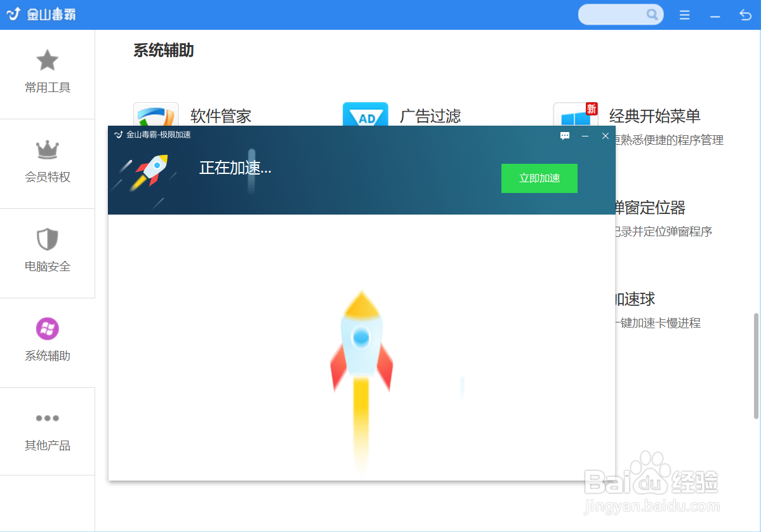Click the vertical scrollbar of main window

(756, 366)
